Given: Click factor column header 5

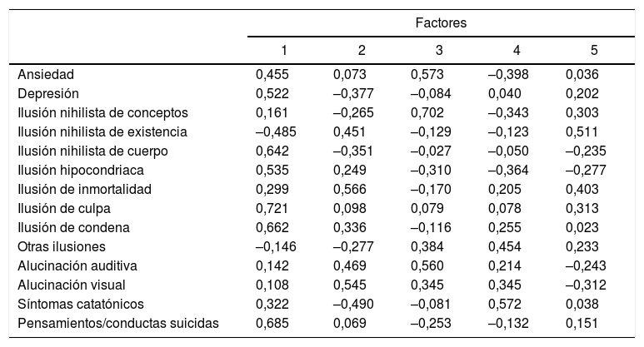Looking at the screenshot, I should coord(593,50).
